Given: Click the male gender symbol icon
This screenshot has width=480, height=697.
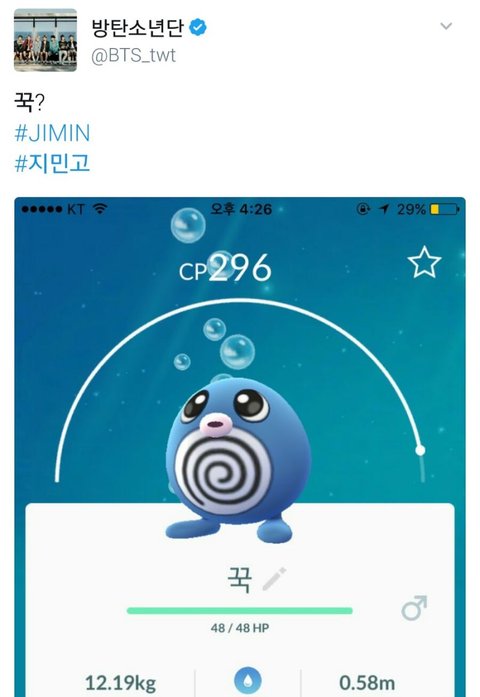Looking at the screenshot, I should tap(414, 608).
